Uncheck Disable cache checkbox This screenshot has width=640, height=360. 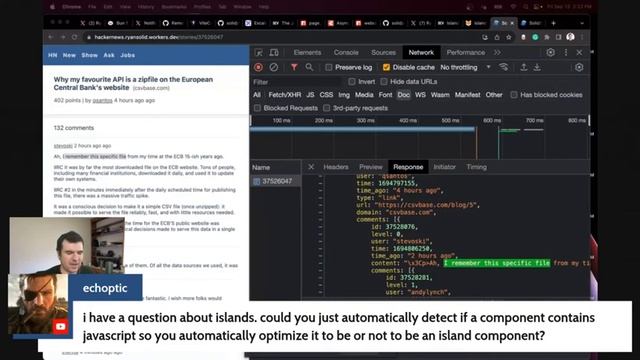tap(386, 67)
